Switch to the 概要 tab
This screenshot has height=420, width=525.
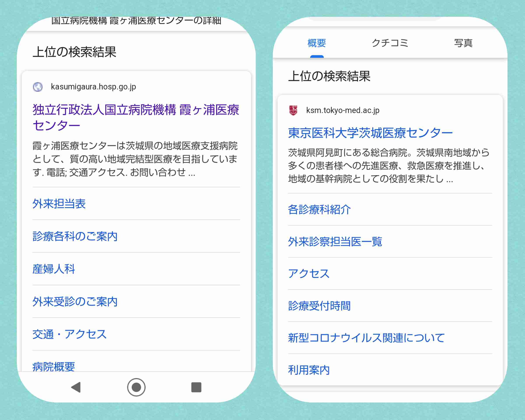point(317,43)
